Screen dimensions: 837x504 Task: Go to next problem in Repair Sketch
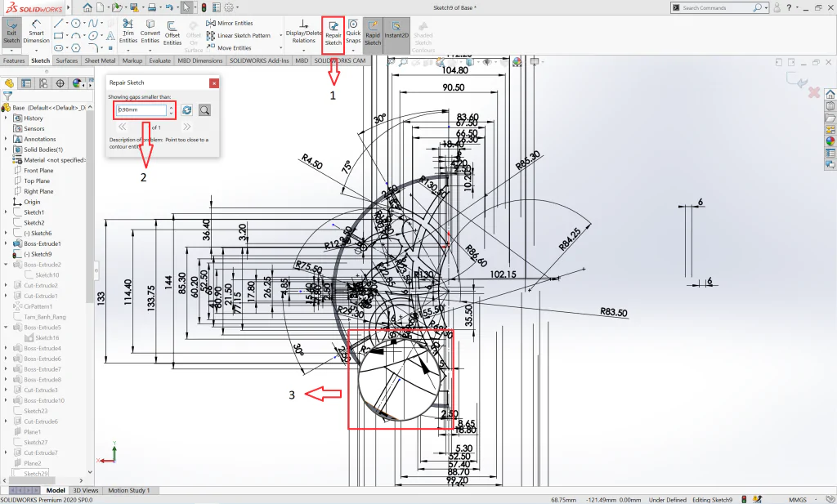(x=187, y=127)
